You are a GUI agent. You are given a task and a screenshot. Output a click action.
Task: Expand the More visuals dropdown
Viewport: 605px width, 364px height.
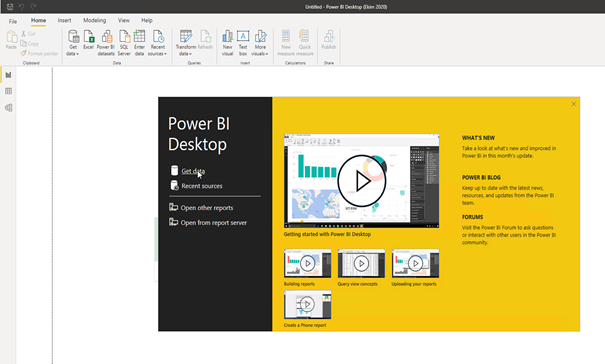[260, 43]
